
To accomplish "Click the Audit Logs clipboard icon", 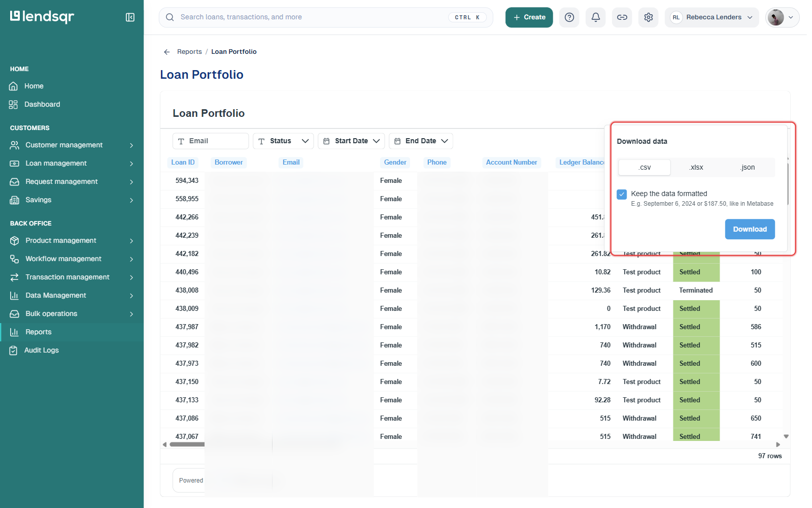I will tap(14, 351).
